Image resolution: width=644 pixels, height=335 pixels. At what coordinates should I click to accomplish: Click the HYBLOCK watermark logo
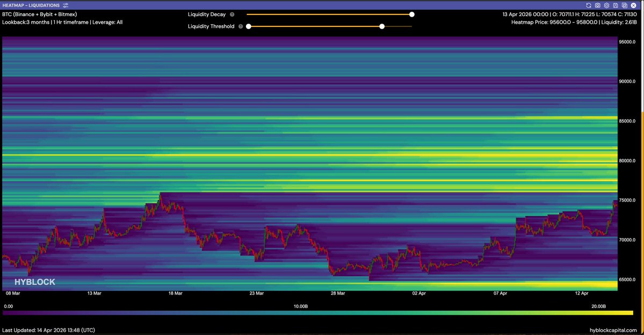click(x=35, y=282)
